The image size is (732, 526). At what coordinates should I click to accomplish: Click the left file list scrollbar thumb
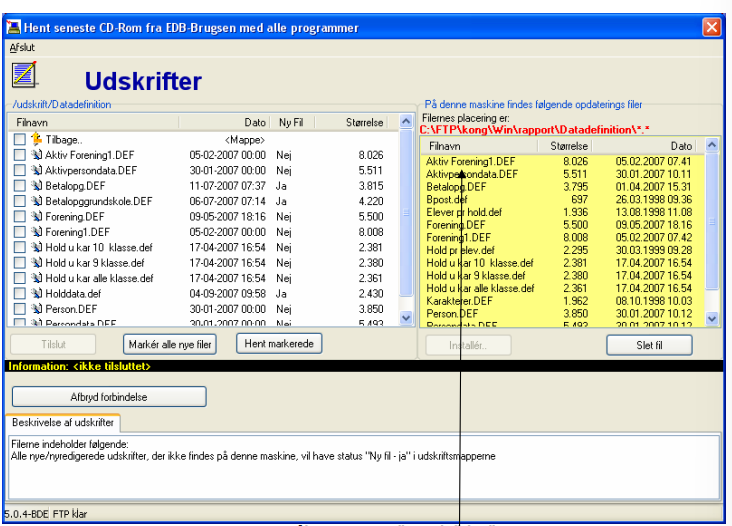coord(406,213)
